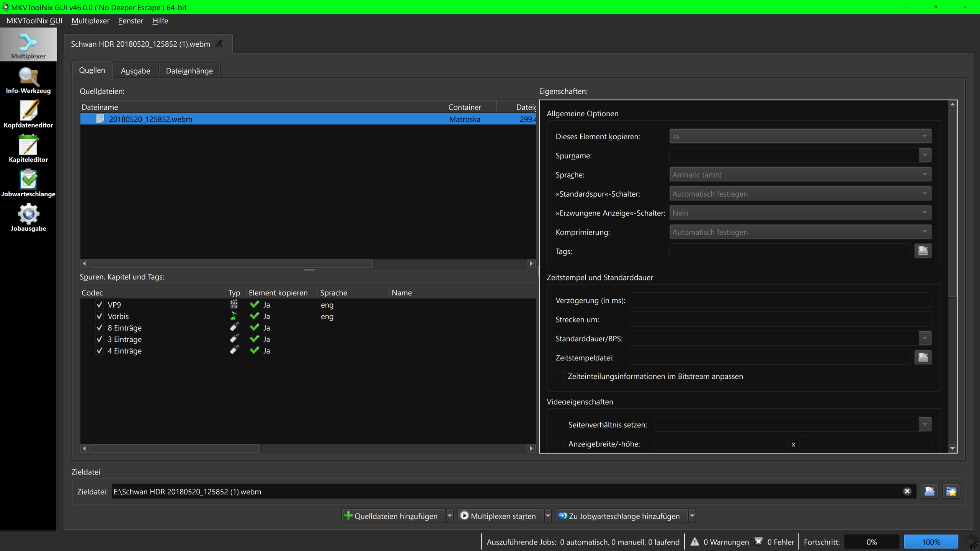The width and height of the screenshot is (980, 551).
Task: Browse for a Zeitstempeldatei file
Action: click(923, 357)
